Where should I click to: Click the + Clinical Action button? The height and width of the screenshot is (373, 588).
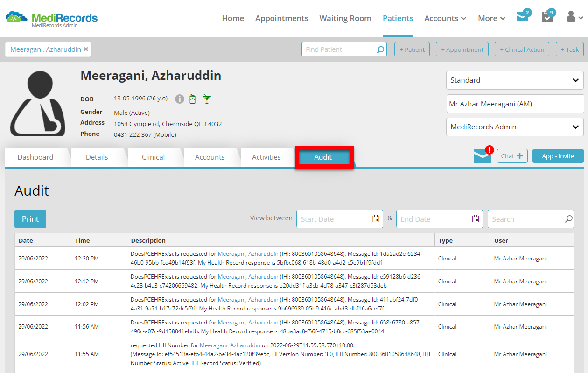click(522, 49)
